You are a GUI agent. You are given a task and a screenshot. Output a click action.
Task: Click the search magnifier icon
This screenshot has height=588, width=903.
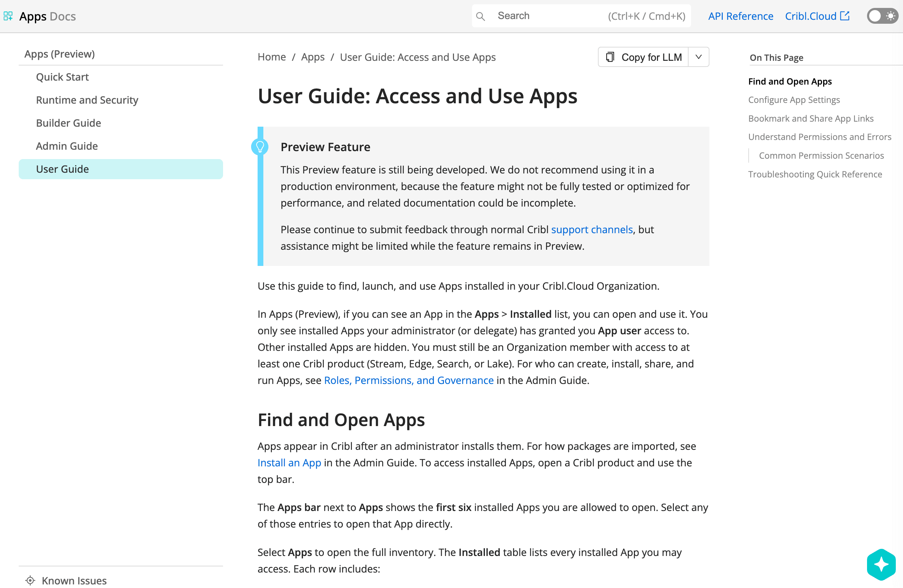point(480,16)
